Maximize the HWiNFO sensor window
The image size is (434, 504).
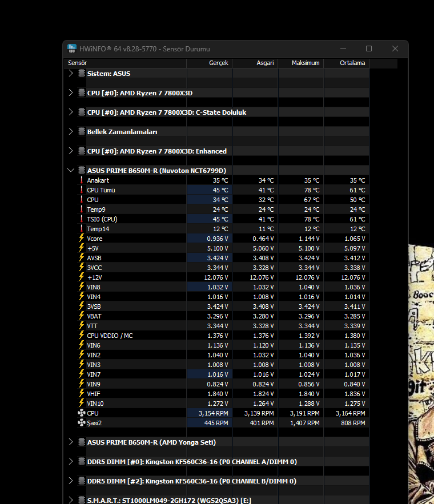pyautogui.click(x=369, y=49)
